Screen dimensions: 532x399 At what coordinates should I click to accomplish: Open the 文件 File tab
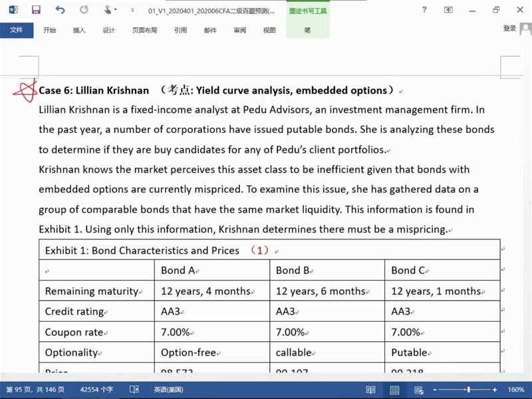pyautogui.click(x=17, y=30)
